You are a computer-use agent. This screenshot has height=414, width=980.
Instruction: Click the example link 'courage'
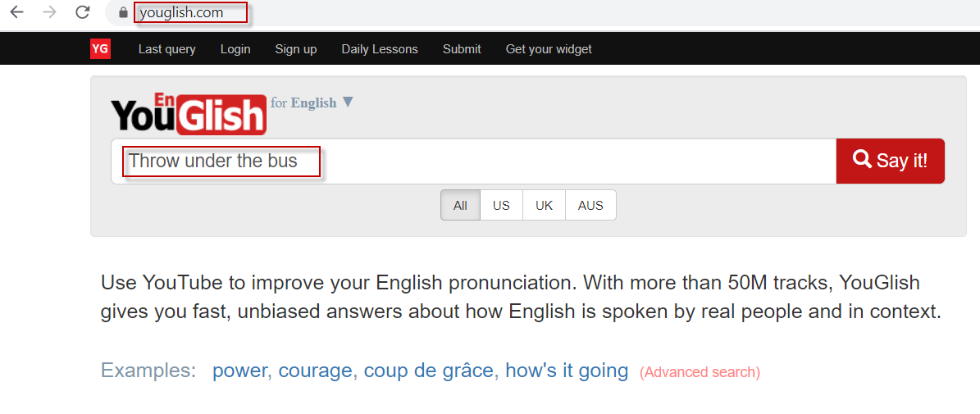[315, 371]
